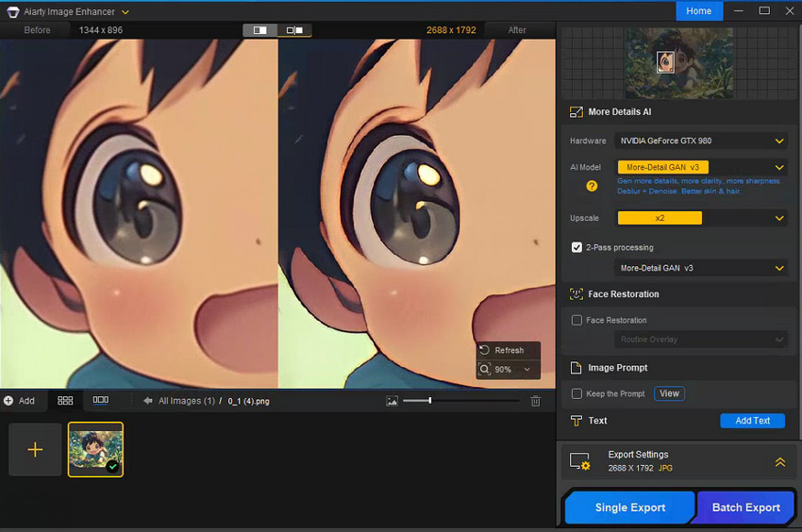Switch to grid thumbnail view icon

click(x=65, y=401)
